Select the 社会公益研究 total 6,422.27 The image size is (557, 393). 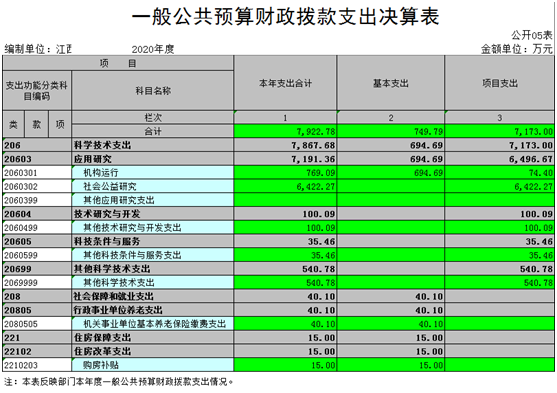tap(285, 187)
